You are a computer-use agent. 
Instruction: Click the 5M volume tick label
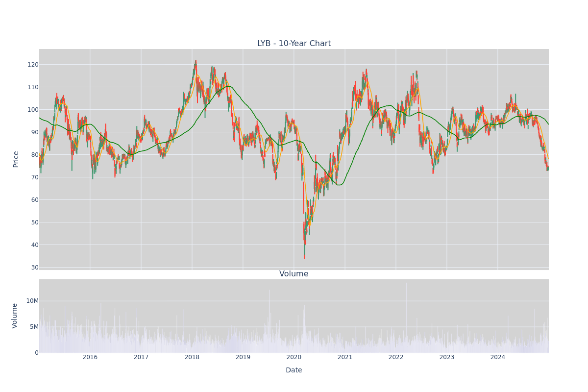34,327
